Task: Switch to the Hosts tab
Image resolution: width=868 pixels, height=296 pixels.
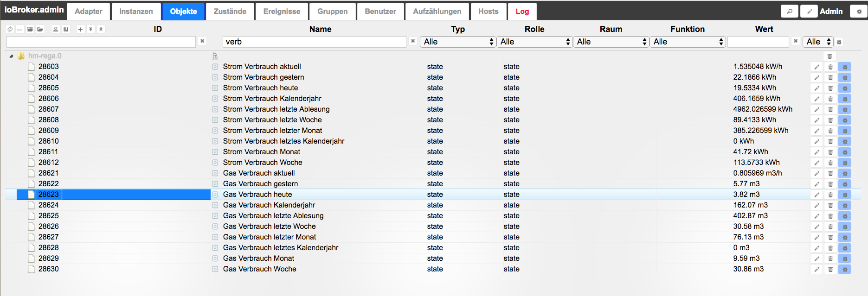Action: tap(489, 11)
